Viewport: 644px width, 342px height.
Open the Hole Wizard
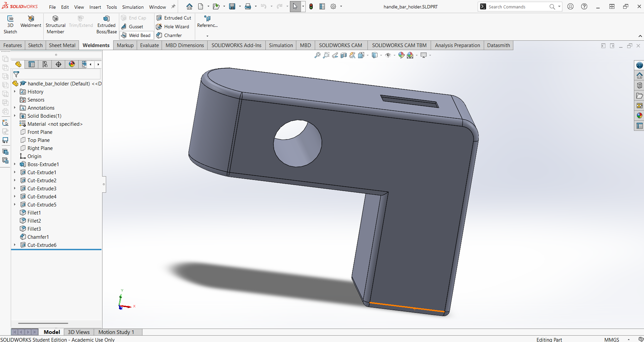pyautogui.click(x=173, y=27)
